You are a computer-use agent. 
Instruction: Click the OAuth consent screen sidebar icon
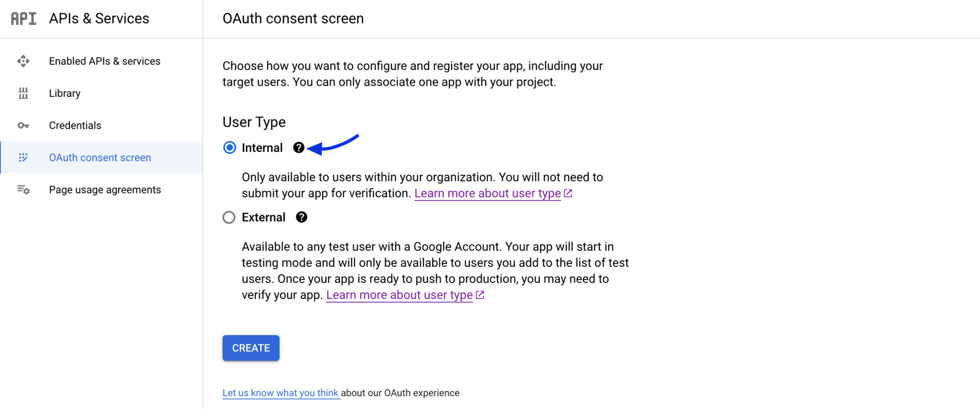tap(23, 158)
